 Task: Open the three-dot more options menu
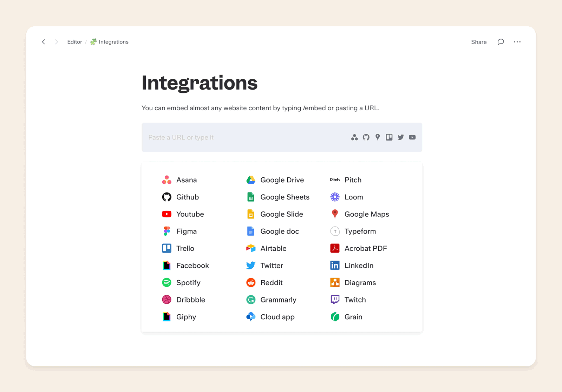pyautogui.click(x=517, y=42)
